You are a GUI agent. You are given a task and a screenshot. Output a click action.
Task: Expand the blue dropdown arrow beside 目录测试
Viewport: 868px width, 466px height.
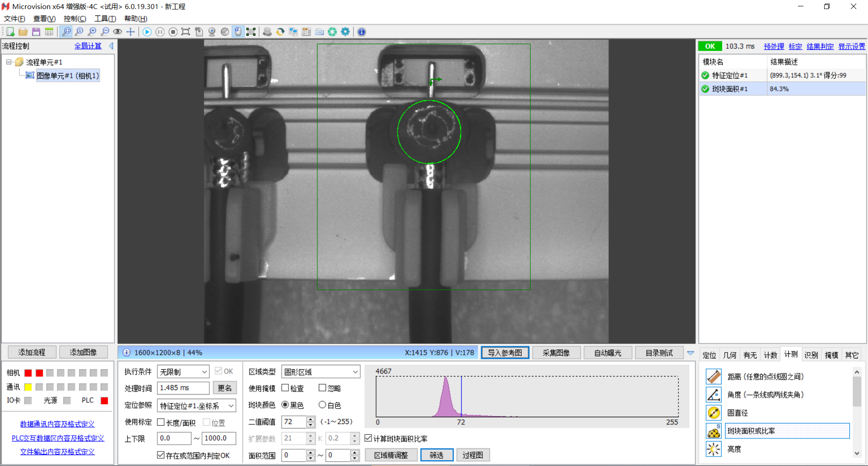(690, 353)
